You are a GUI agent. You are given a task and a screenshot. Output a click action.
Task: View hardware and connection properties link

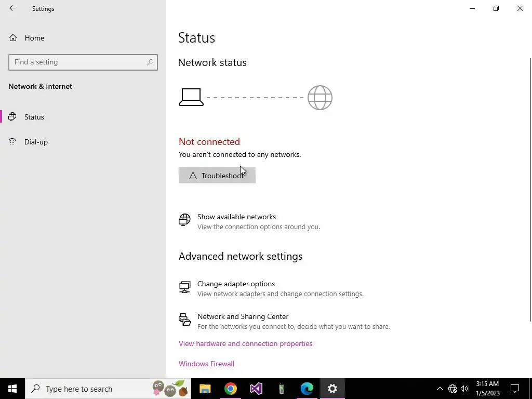tap(245, 344)
